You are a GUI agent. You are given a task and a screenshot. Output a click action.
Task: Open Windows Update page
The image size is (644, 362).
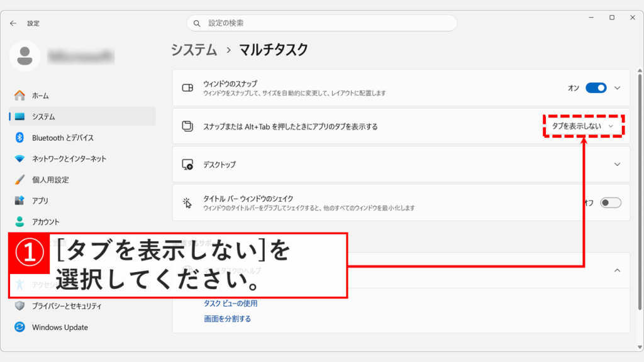tap(82, 327)
